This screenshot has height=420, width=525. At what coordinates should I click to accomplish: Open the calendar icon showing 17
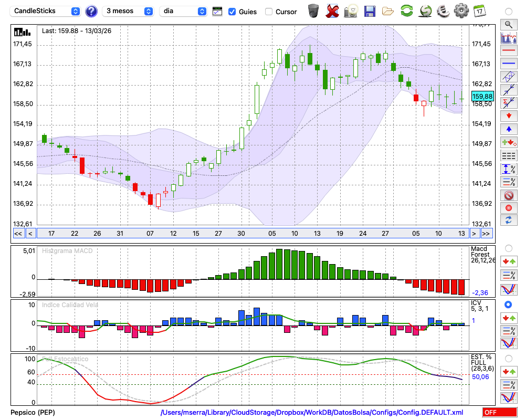pos(479,11)
